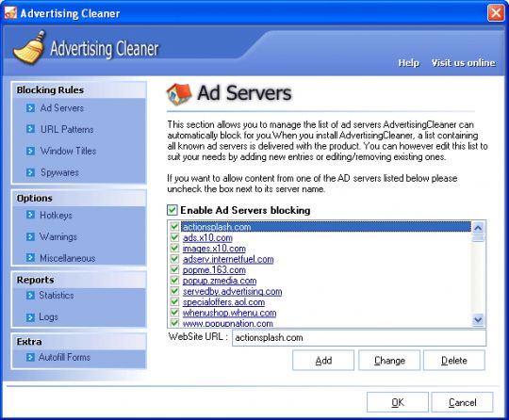
Task: Click the title bar application icon
Action: tap(10, 13)
